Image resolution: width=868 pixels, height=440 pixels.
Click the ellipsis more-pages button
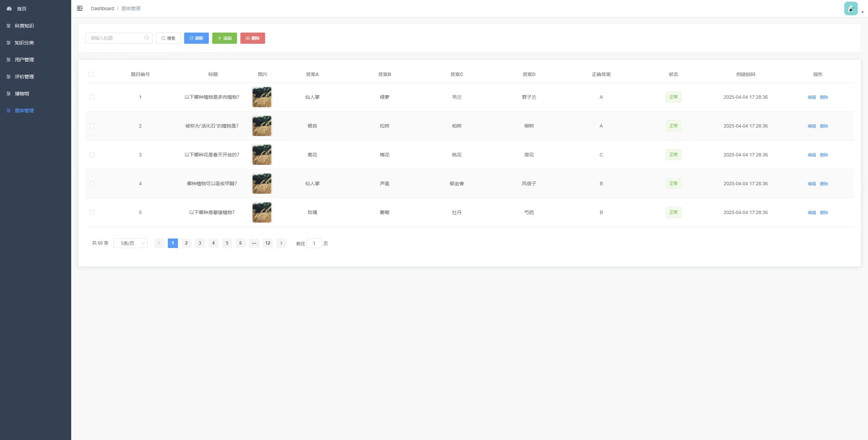coord(254,243)
